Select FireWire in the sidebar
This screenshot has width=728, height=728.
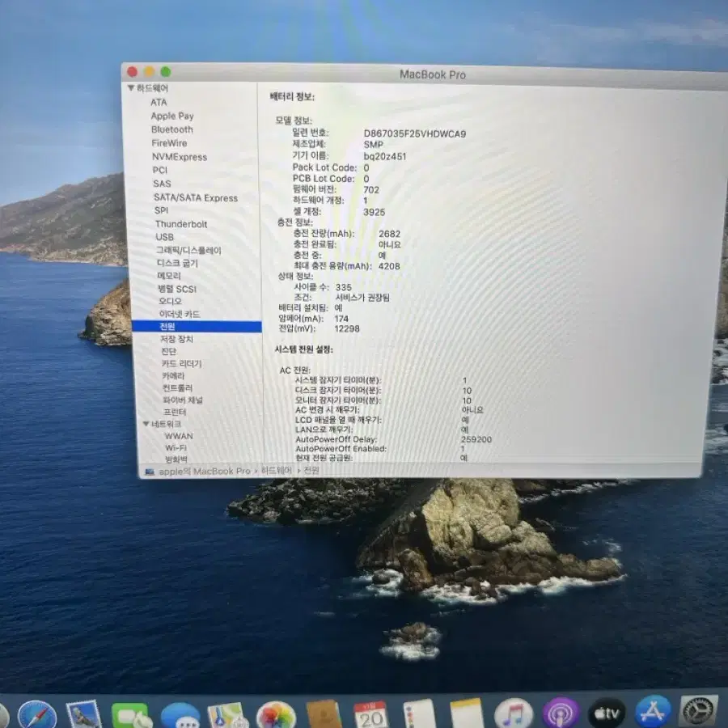pos(169,143)
